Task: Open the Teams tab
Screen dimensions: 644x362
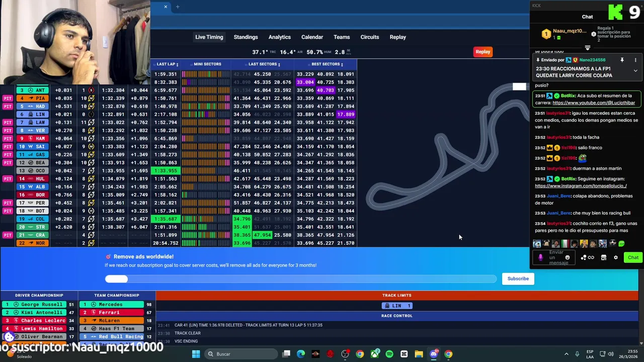Action: pyautogui.click(x=342, y=37)
